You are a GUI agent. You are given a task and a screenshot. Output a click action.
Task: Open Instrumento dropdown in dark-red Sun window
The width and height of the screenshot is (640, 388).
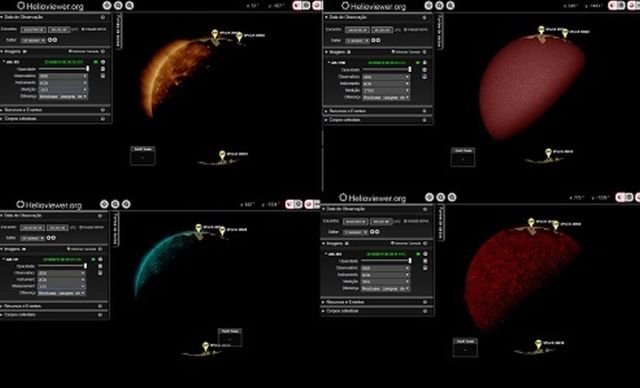click(385, 275)
